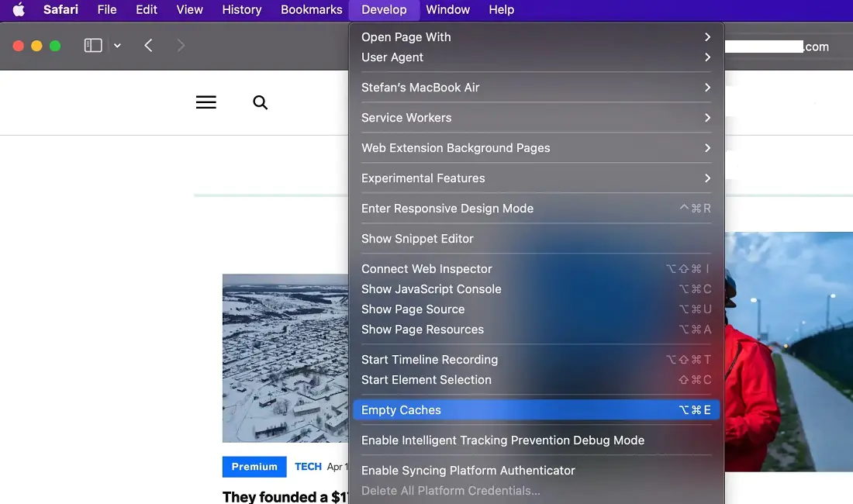Open the View menu

tap(189, 10)
